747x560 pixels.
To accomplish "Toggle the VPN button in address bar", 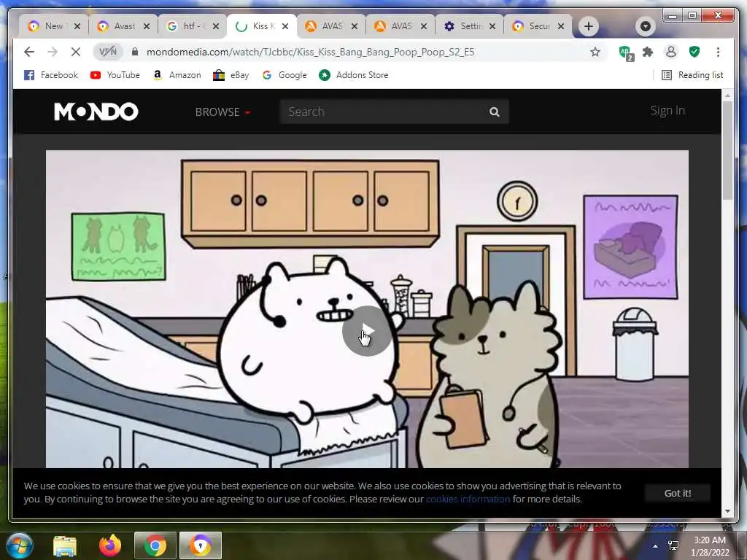I will click(108, 52).
